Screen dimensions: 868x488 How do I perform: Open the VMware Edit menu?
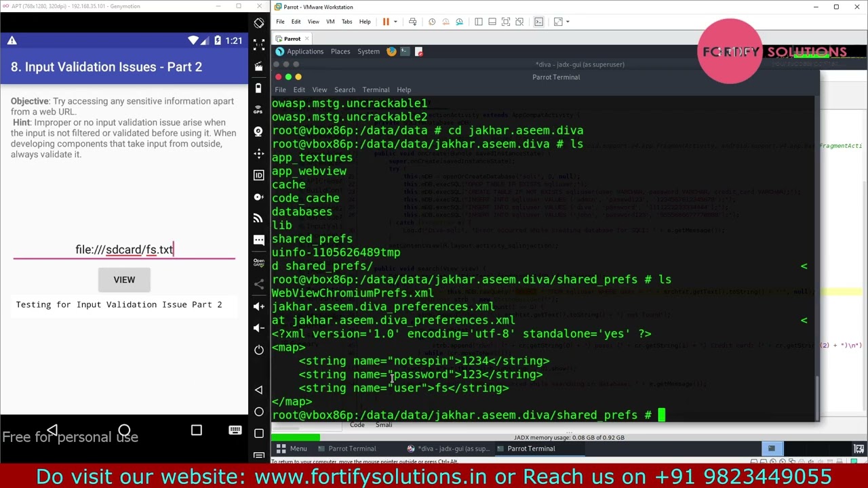tap(296, 22)
